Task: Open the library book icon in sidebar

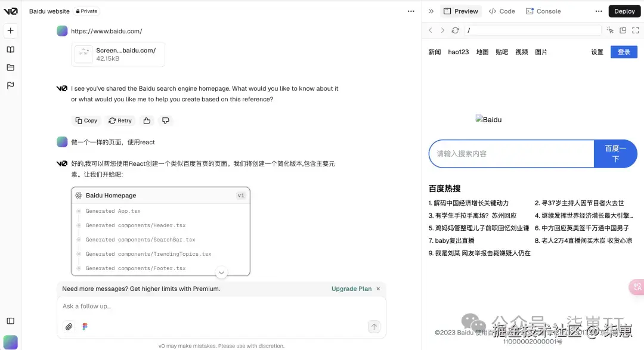Action: [x=11, y=49]
